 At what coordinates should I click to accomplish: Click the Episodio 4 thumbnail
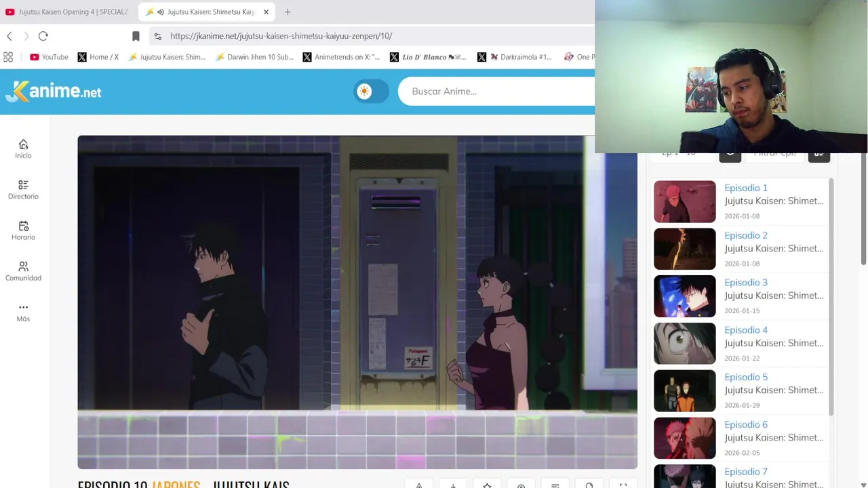click(684, 344)
